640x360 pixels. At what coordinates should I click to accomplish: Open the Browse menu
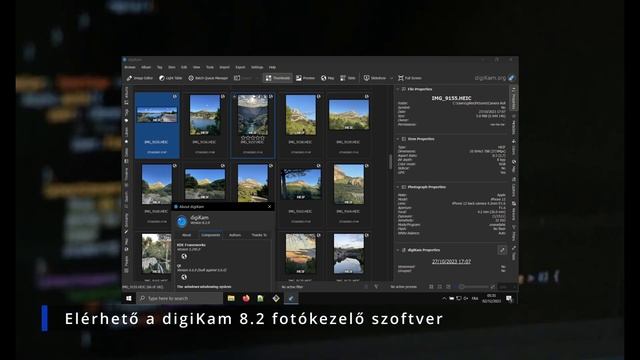pyautogui.click(x=130, y=67)
